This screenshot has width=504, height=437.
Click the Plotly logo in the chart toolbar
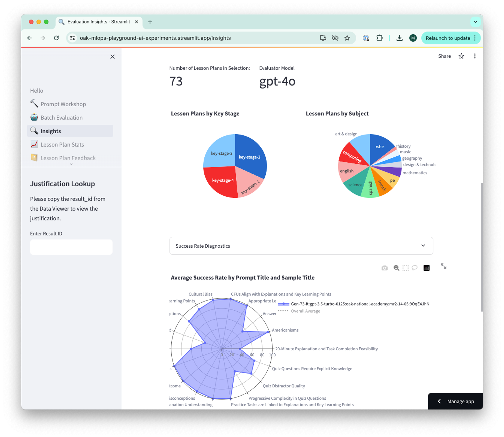[x=426, y=268]
